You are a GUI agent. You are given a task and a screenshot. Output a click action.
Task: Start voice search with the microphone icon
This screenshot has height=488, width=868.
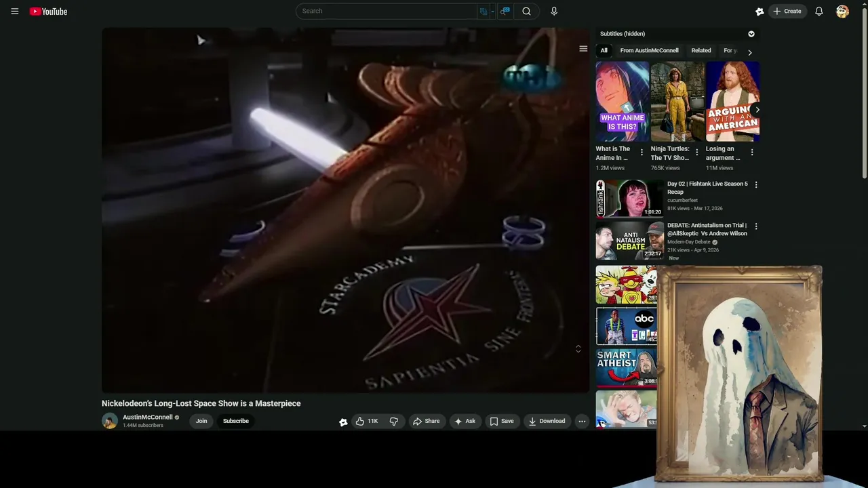[554, 11]
